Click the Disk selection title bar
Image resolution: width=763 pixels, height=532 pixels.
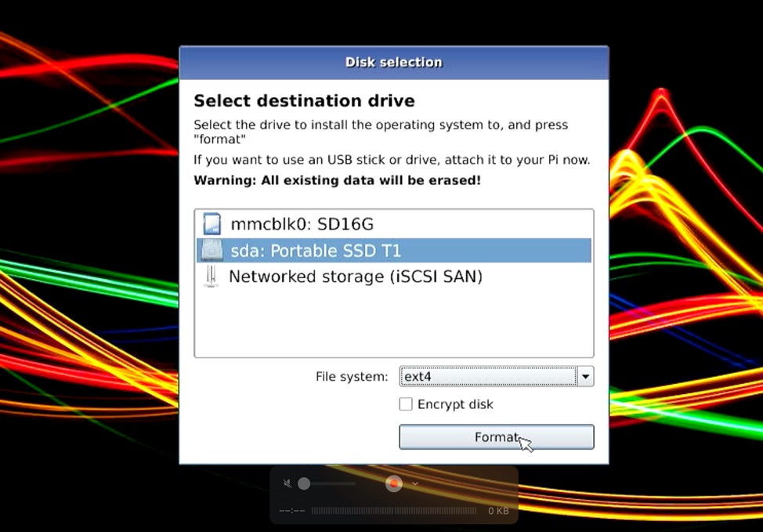pyautogui.click(x=393, y=63)
